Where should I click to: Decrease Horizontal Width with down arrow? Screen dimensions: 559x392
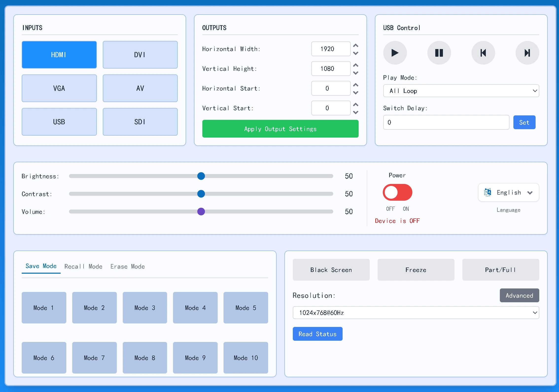[356, 53]
